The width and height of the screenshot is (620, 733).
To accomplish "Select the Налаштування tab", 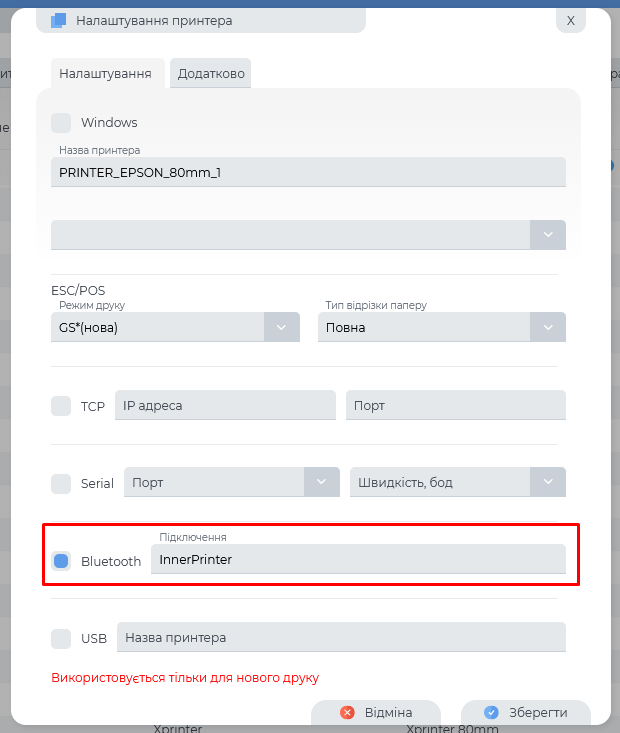I will [x=105, y=74].
